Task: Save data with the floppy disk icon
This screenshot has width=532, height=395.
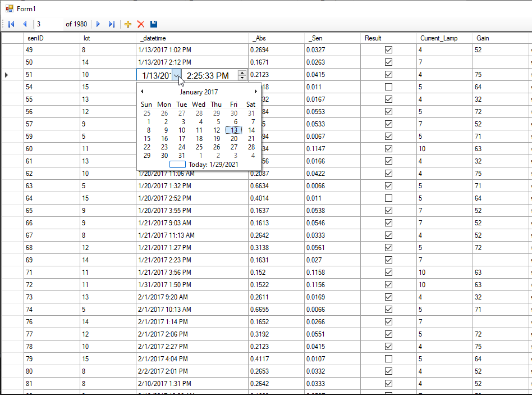Action: pos(154,24)
